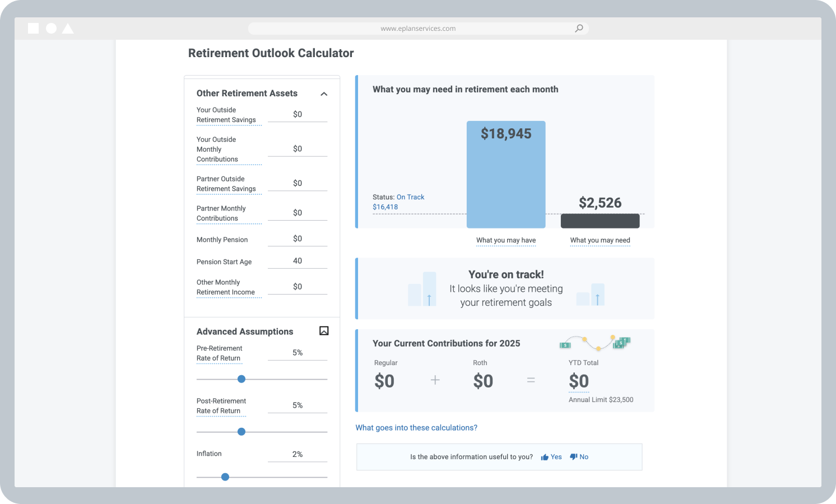The image size is (836, 504).
Task: Click the Post-Retirement Rate of Return slider handle
Action: point(241,432)
